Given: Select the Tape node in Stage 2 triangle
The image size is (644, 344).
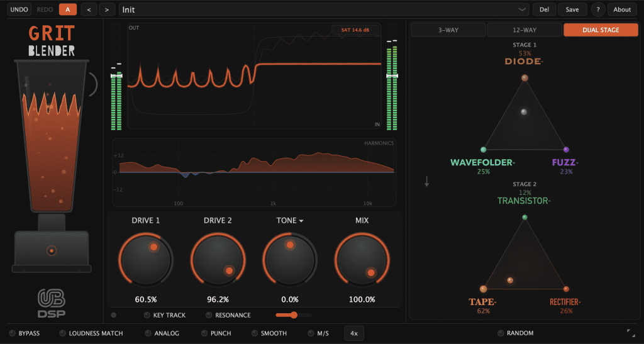Looking at the screenshot, I should (484, 289).
